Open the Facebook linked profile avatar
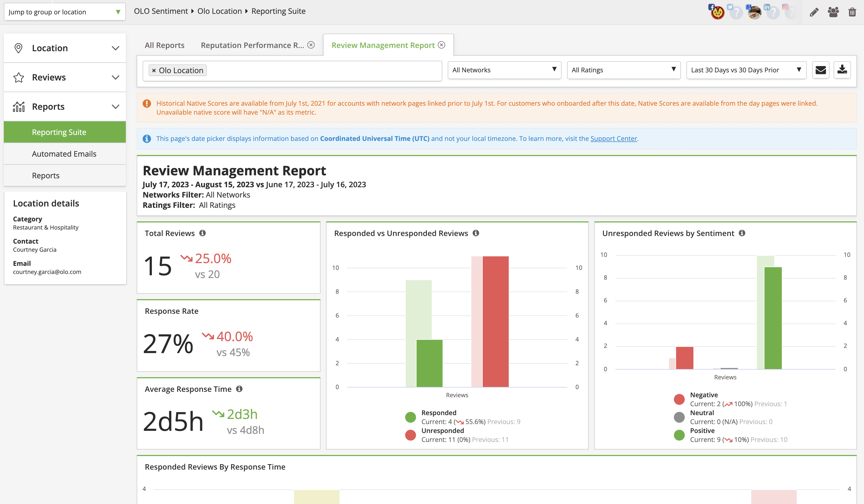Screen dimensions: 864x504 point(717,13)
